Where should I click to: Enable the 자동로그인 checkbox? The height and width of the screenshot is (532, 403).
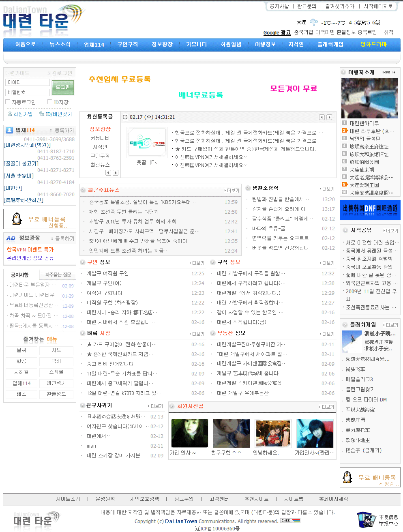pos(8,102)
